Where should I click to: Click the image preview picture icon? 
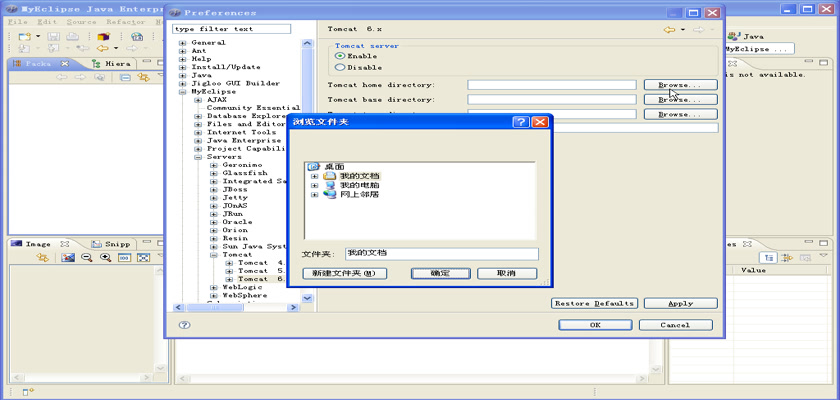click(68, 258)
